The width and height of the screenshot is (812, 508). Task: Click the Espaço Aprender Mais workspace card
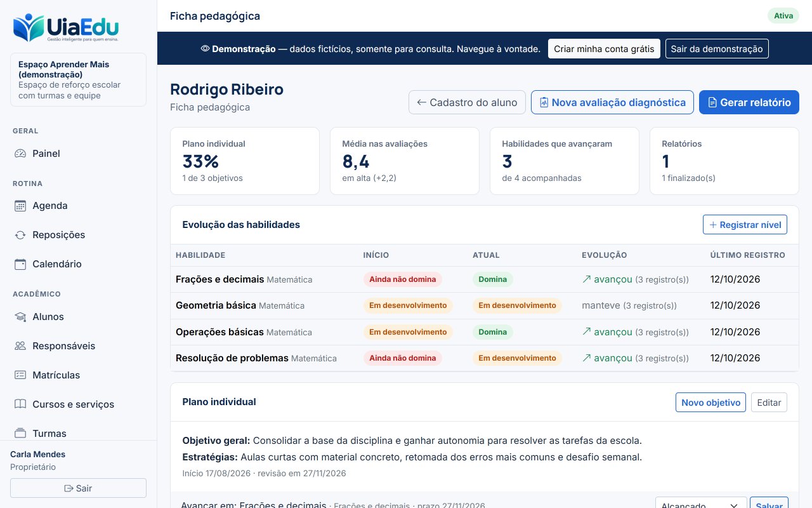click(79, 79)
